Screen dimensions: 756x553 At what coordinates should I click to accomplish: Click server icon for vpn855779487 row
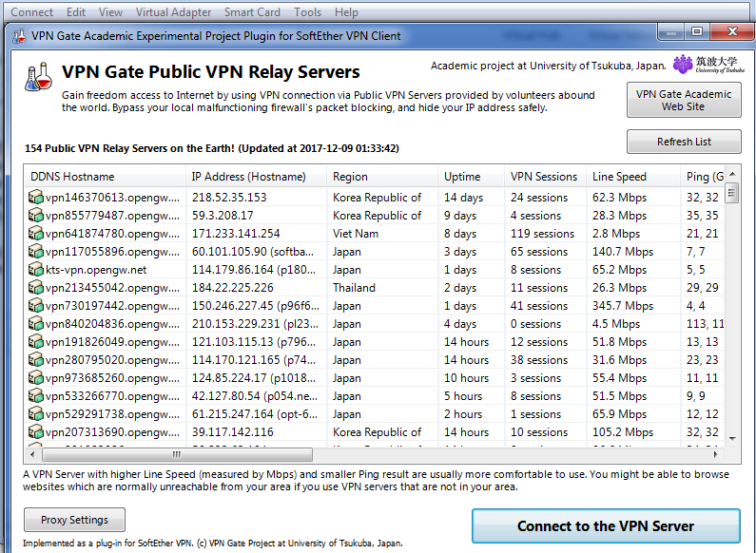point(36,216)
